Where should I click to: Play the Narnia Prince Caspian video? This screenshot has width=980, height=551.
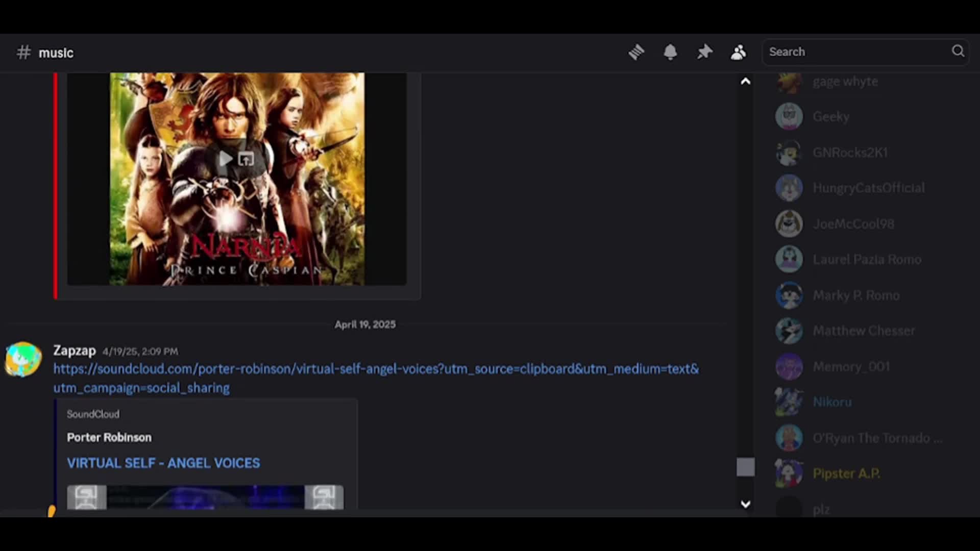(x=225, y=159)
